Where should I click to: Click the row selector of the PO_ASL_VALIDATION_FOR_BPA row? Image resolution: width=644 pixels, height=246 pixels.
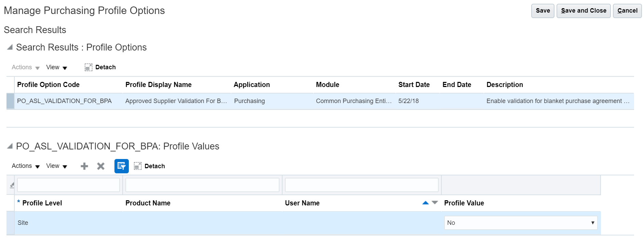10,101
